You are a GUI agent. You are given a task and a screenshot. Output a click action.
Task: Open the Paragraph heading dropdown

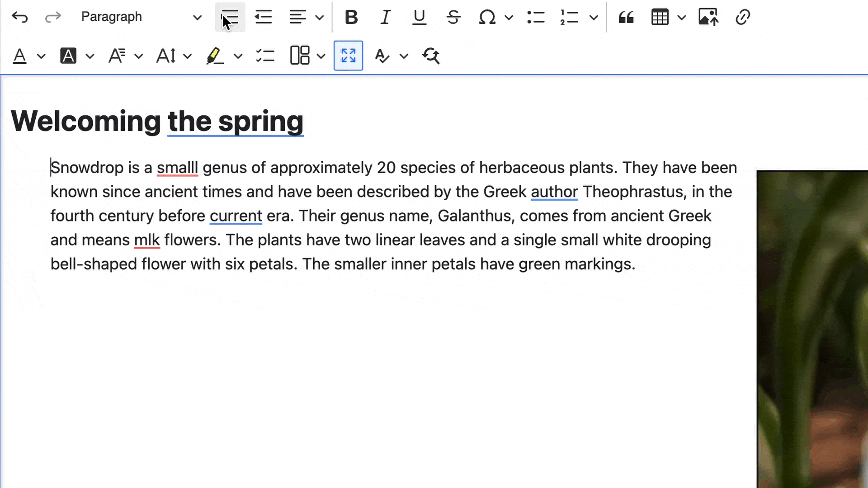141,17
